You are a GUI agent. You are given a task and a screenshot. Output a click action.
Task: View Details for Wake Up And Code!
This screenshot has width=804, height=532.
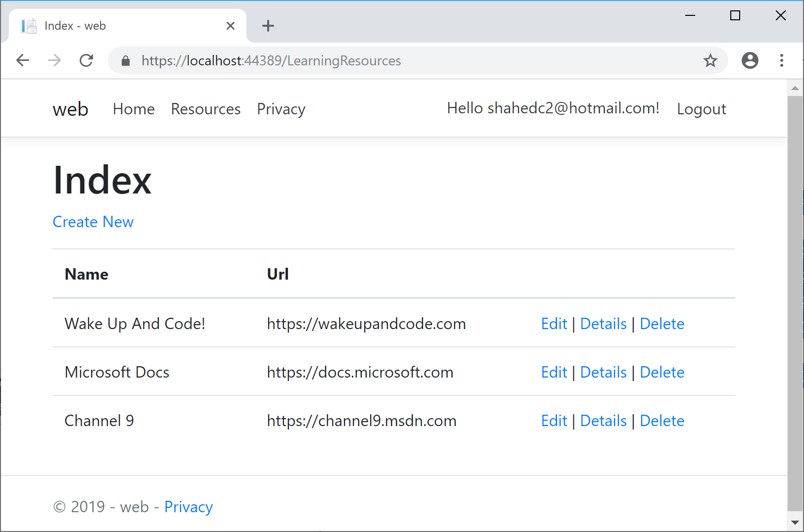pyautogui.click(x=604, y=324)
